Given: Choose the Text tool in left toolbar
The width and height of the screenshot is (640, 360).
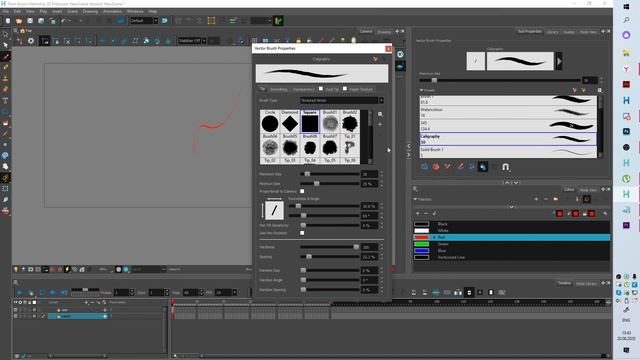Looking at the screenshot, I should 5,100.
